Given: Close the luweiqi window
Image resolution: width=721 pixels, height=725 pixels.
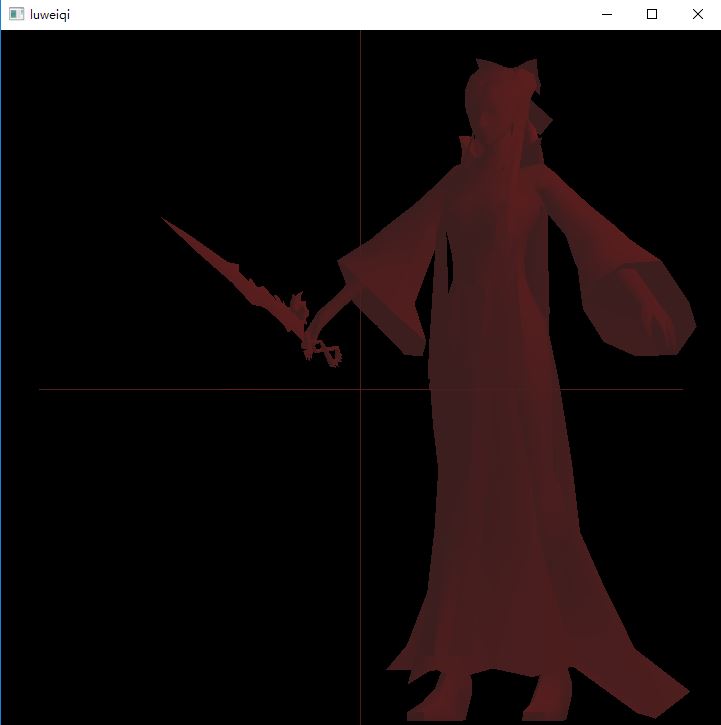Looking at the screenshot, I should (697, 14).
